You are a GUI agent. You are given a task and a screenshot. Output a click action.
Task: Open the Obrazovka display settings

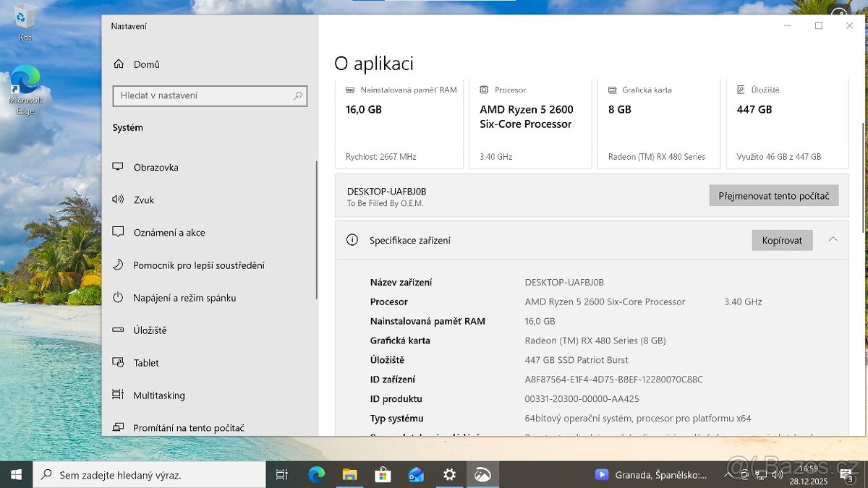point(156,167)
